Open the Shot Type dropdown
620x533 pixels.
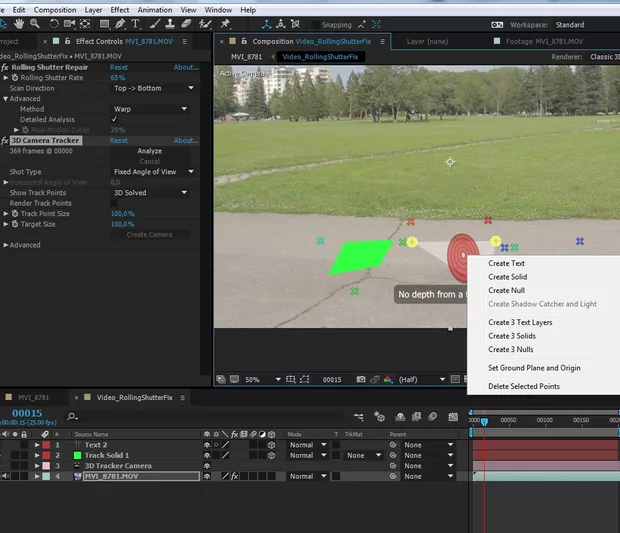coord(152,172)
